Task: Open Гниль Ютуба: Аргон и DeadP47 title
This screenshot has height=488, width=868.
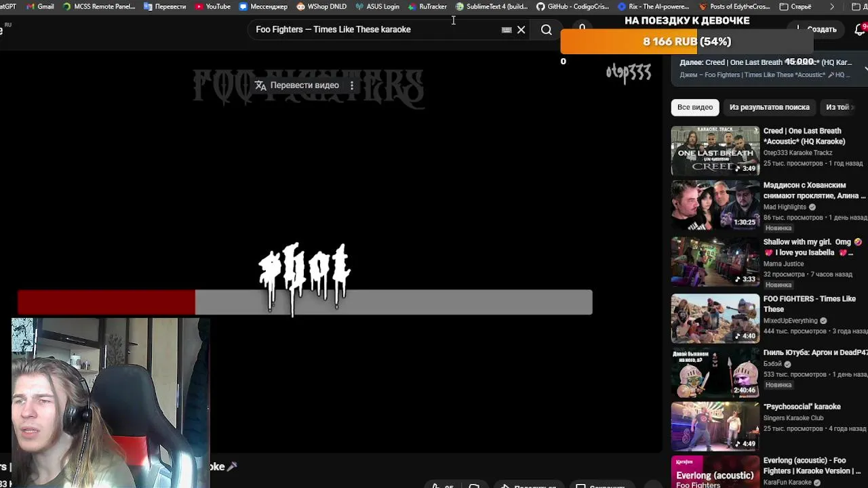Action: tap(815, 352)
